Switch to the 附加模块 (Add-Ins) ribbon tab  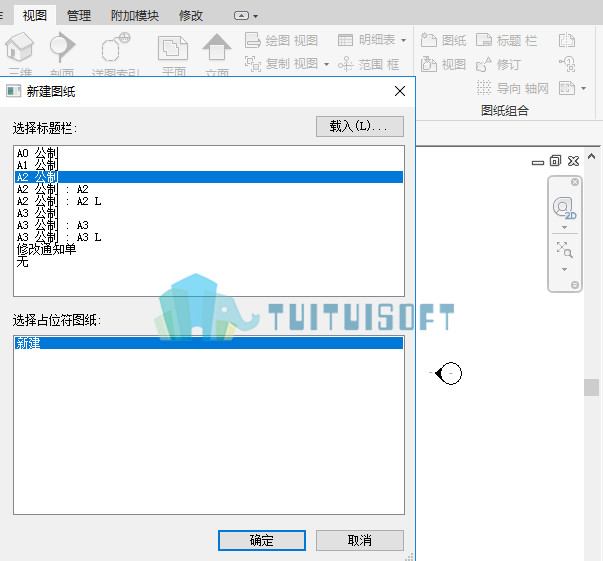[x=135, y=15]
